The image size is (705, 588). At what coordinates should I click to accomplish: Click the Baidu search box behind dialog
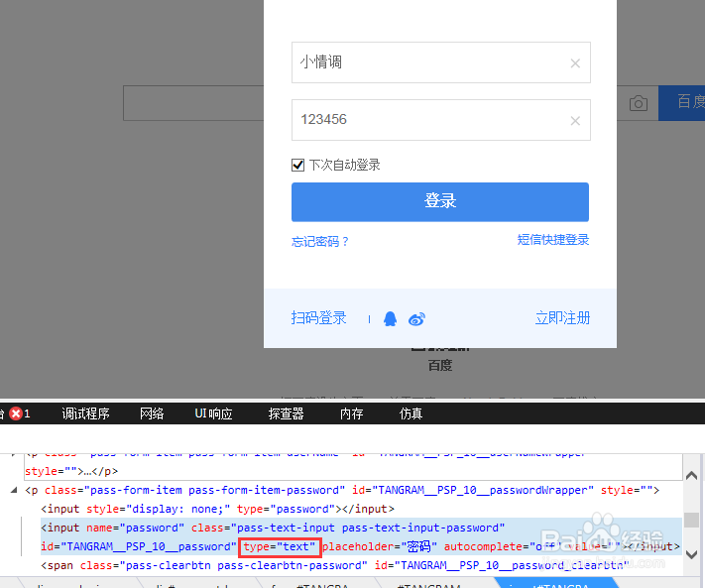(x=193, y=103)
